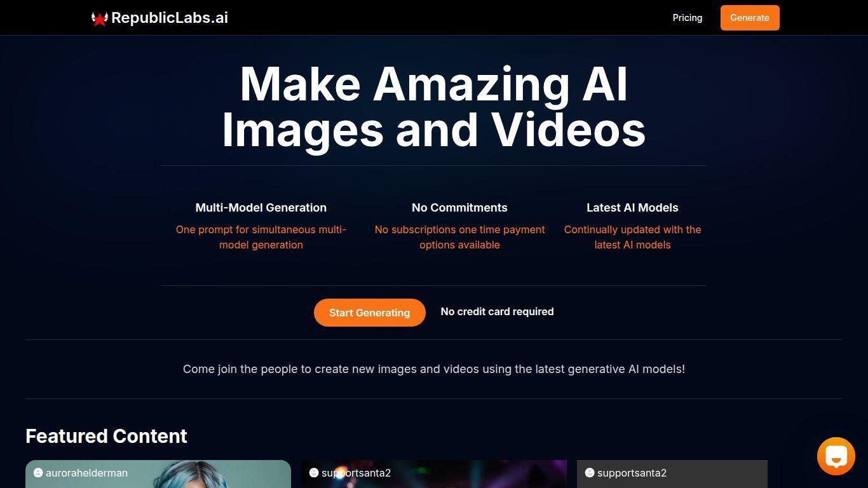Click aurorahelderman's profile avatar icon

point(38,473)
